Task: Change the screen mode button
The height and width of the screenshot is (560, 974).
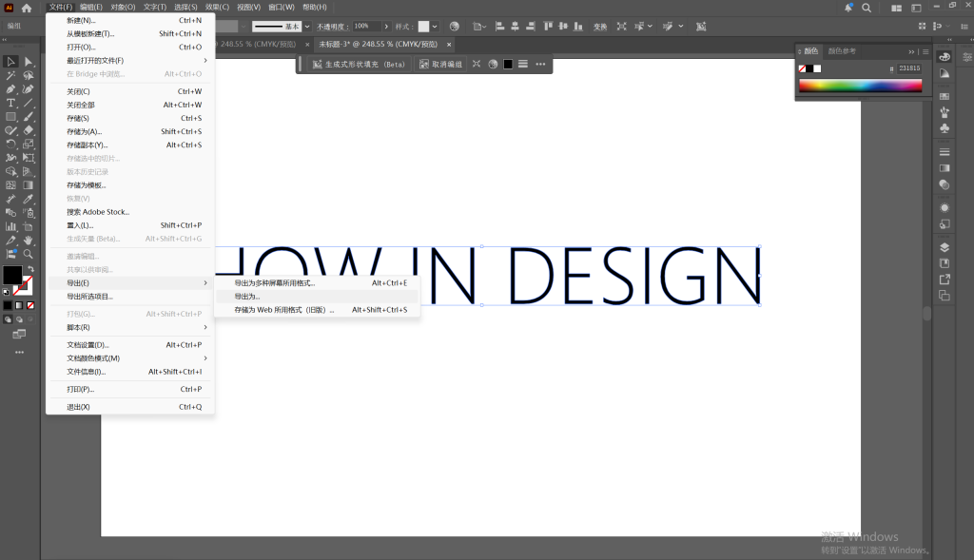Action: coord(19,335)
